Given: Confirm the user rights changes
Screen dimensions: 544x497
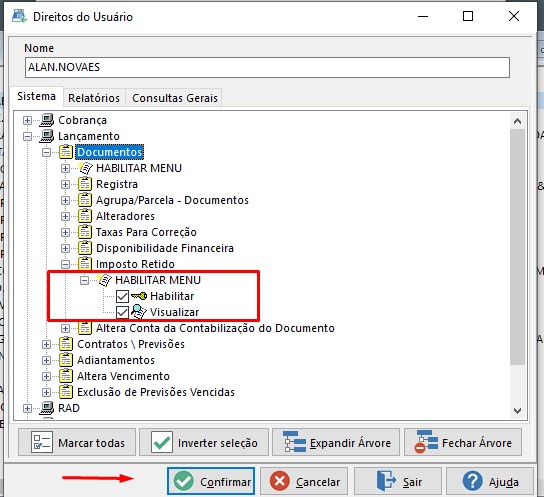Looking at the screenshot, I should pyautogui.click(x=211, y=481).
